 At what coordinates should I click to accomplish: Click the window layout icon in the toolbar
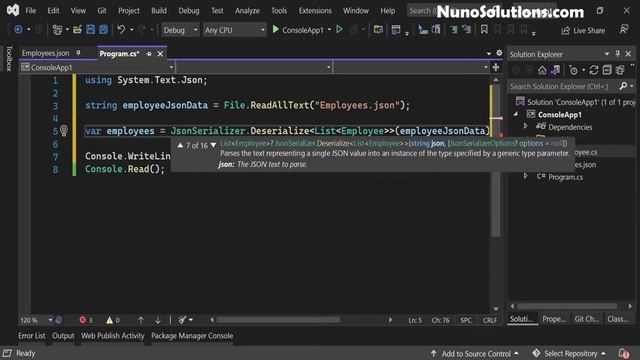396,30
